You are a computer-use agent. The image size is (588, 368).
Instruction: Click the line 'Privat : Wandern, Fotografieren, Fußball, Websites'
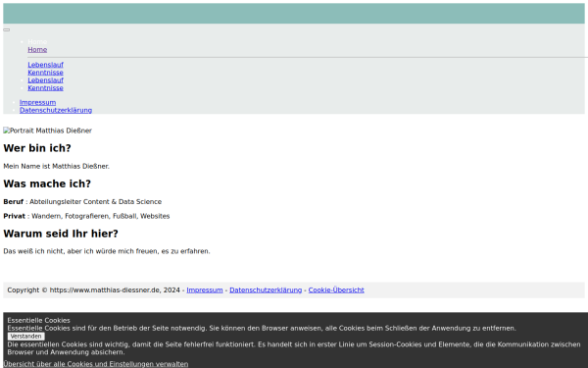tap(86, 216)
